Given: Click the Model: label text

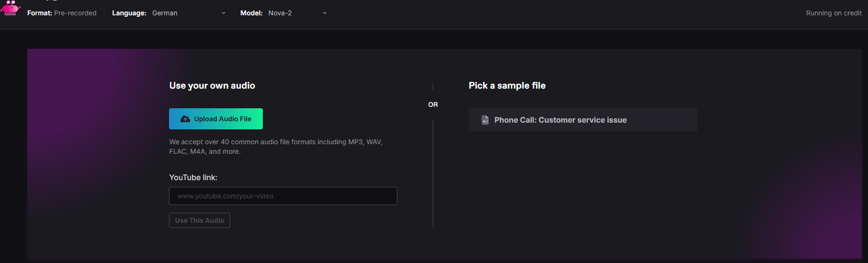Looking at the screenshot, I should click(x=251, y=13).
